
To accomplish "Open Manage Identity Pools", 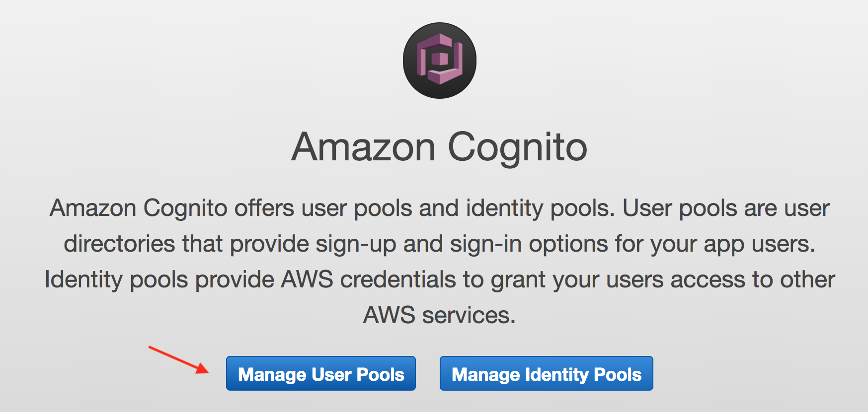I will (x=547, y=373).
